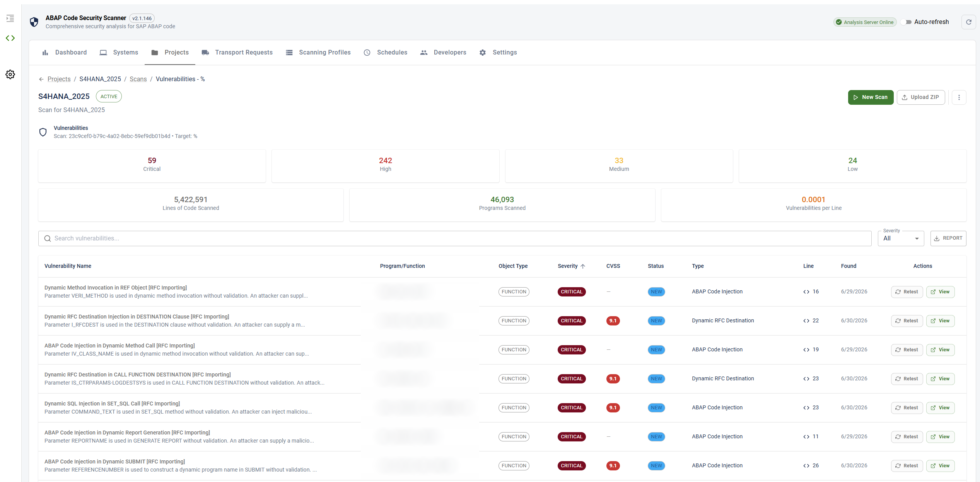Download the vulnerability REPORT
The height and width of the screenshot is (482, 980).
point(948,238)
